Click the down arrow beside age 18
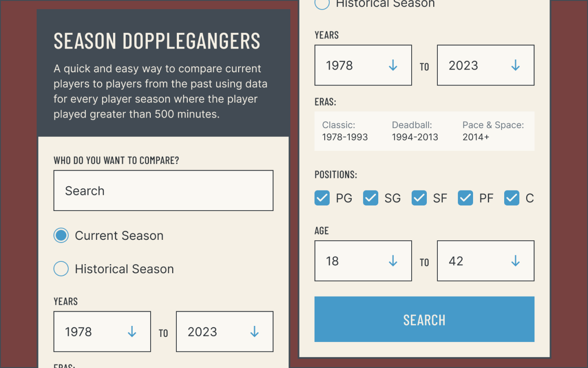 (392, 261)
